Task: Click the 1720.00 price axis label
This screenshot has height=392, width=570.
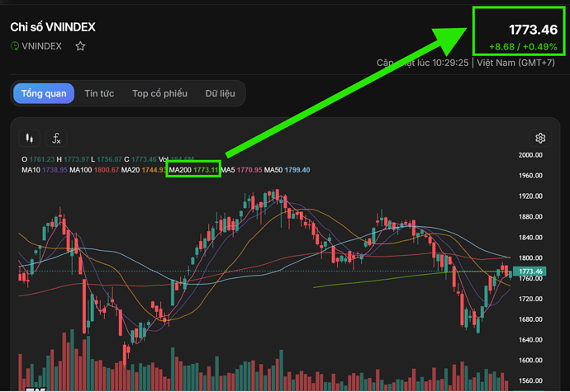Action: click(530, 299)
